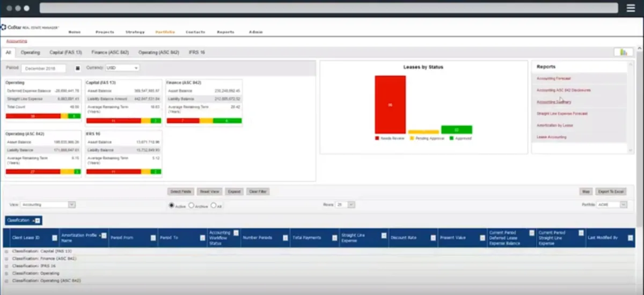
Task: Open the Projects menu
Action: tap(105, 32)
